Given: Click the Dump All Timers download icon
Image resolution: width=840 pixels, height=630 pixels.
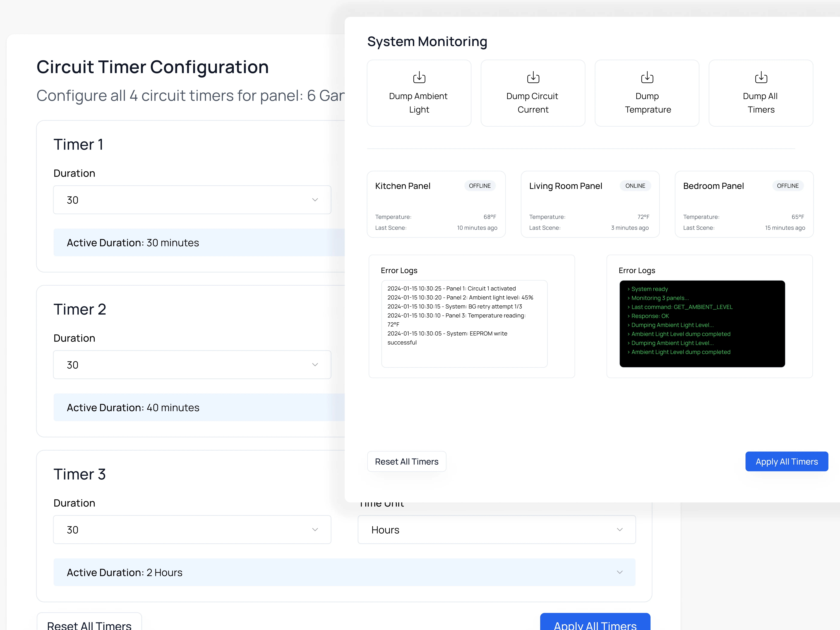Looking at the screenshot, I should pos(761,77).
